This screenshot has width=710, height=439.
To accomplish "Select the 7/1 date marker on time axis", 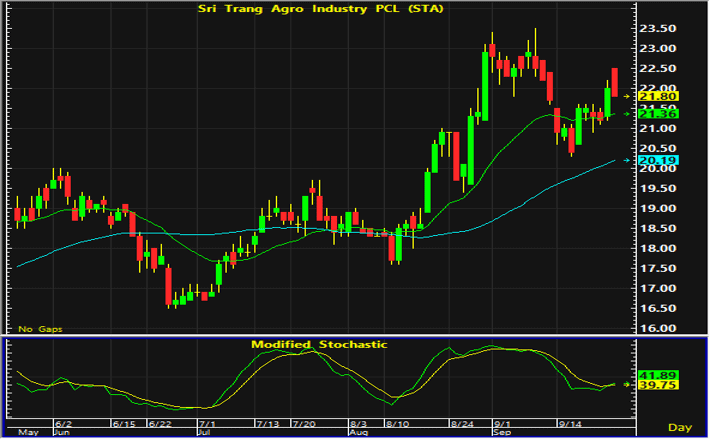I will 207,424.
